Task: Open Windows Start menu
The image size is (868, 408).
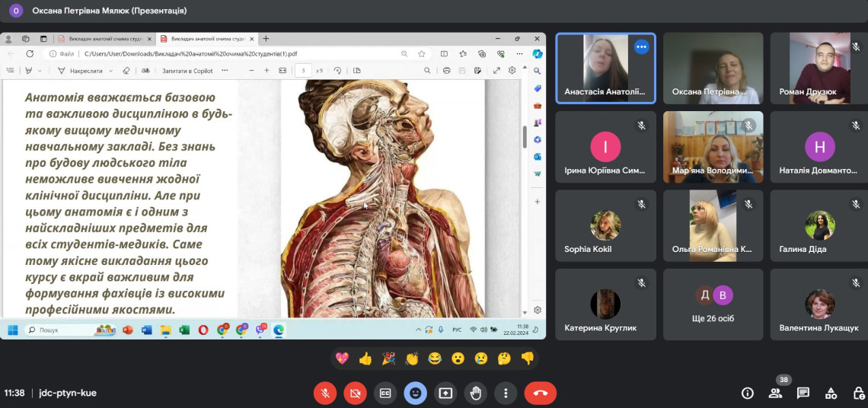Action: 12,330
